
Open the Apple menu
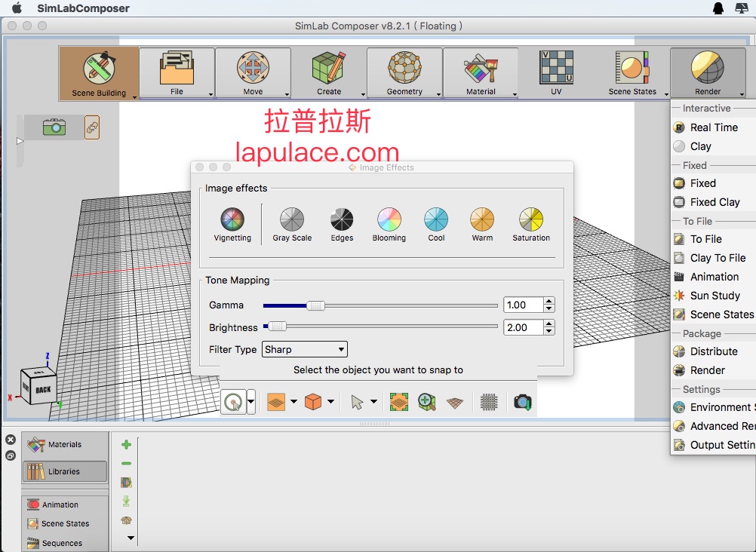click(17, 8)
